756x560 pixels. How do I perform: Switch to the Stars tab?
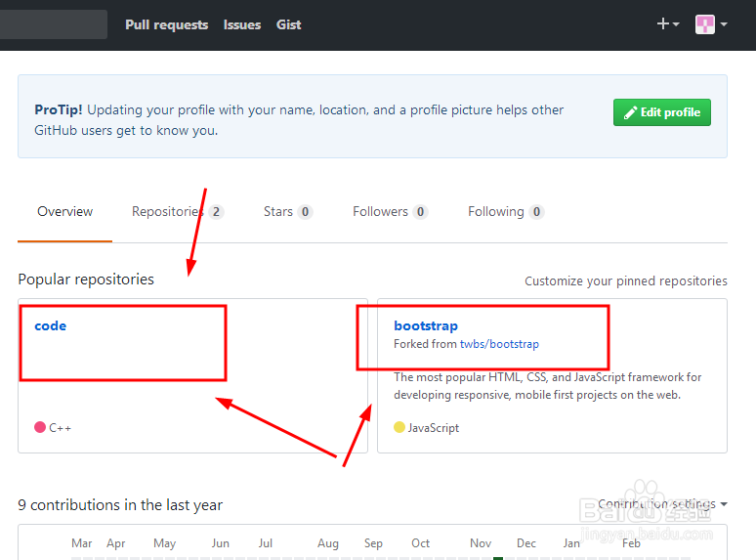288,212
